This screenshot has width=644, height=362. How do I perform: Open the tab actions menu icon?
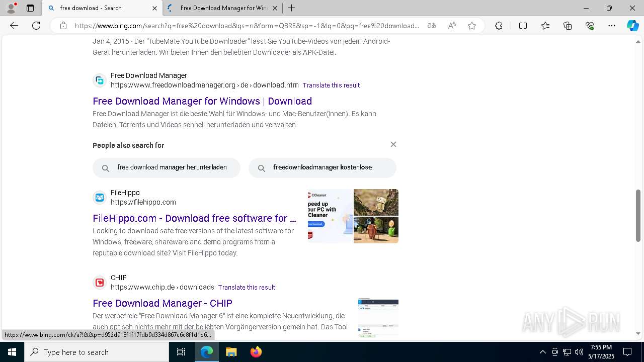pos(30,8)
